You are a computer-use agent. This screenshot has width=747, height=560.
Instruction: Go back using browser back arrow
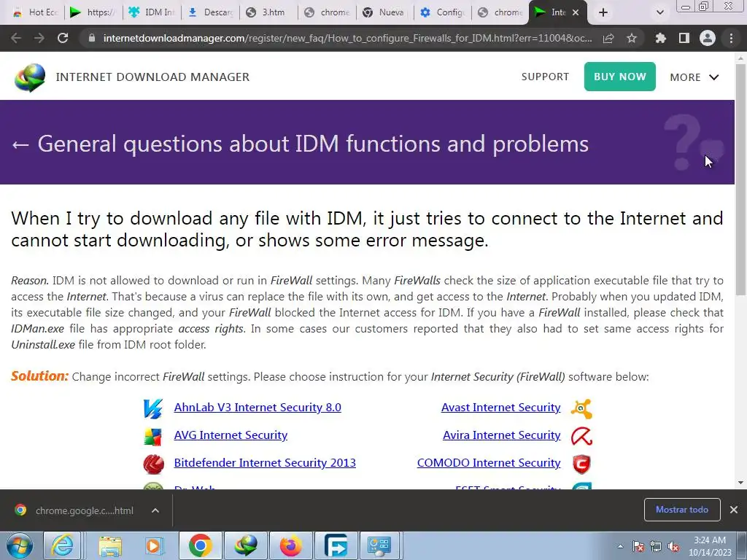coord(16,38)
